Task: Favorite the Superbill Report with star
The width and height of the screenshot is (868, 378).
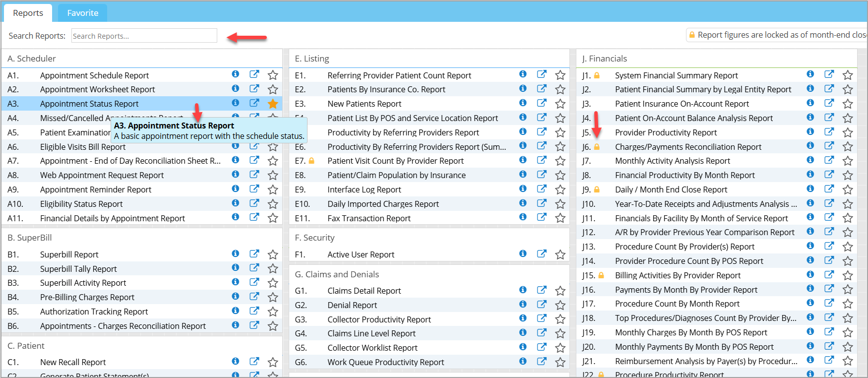Action: pos(273,254)
